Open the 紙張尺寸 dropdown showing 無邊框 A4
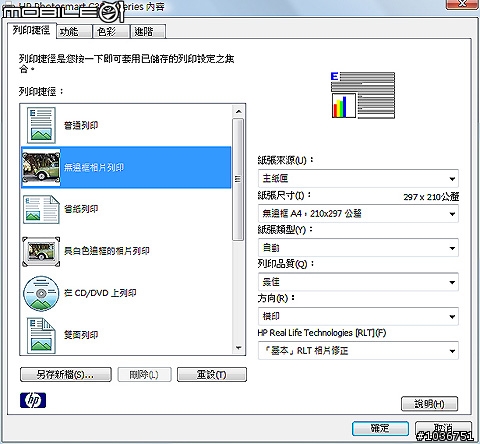The image size is (480, 444). tap(358, 213)
